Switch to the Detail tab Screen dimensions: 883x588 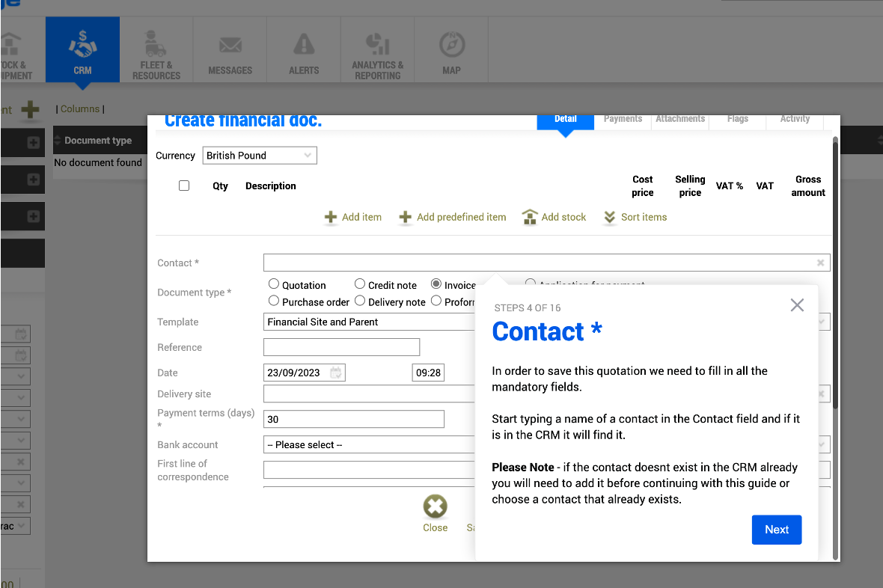566,121
